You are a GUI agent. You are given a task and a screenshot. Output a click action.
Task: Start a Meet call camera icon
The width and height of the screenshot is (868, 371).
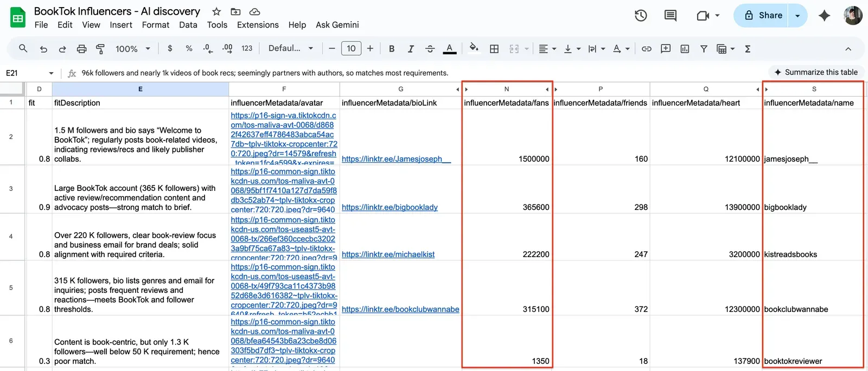703,16
